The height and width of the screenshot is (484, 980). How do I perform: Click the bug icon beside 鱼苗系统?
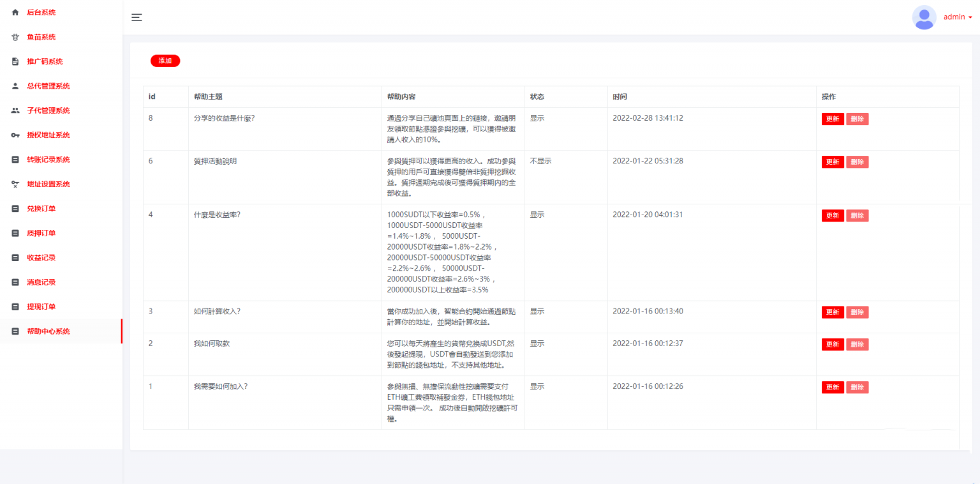click(x=15, y=37)
